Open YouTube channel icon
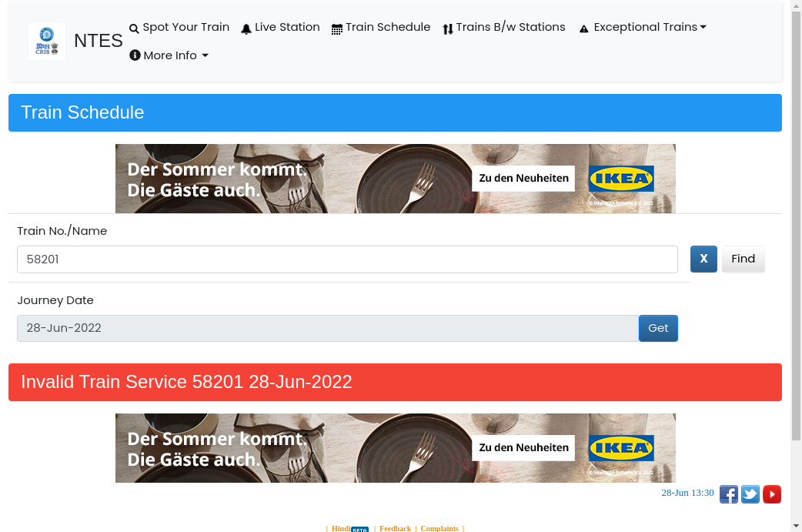 [772, 494]
